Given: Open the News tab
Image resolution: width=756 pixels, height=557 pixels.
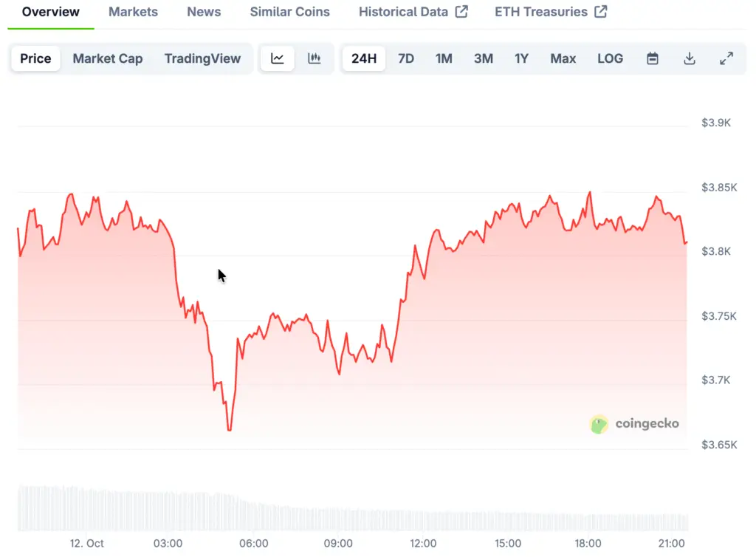Looking at the screenshot, I should (204, 12).
